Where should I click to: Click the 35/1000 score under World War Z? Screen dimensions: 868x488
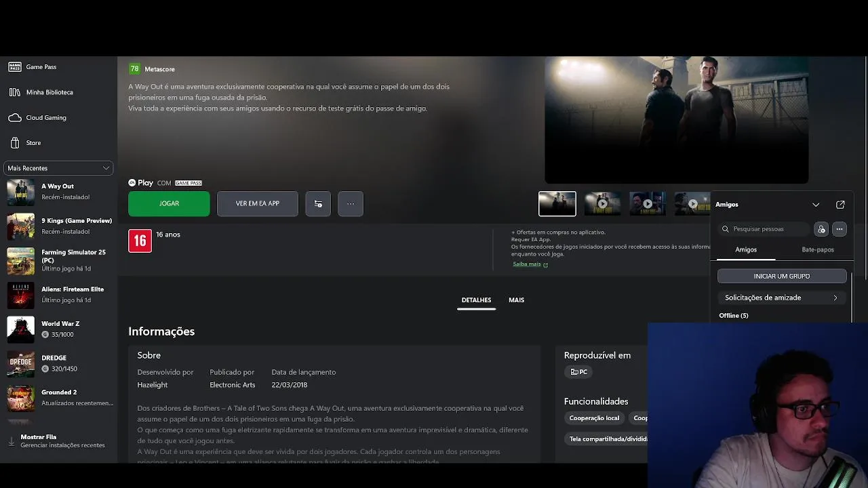[x=62, y=335]
